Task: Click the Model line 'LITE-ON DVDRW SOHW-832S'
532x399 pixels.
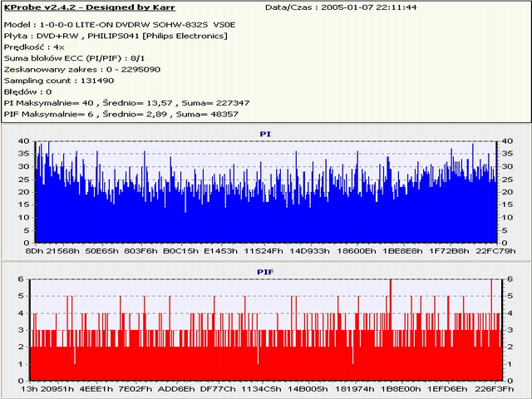Action: click(120, 25)
